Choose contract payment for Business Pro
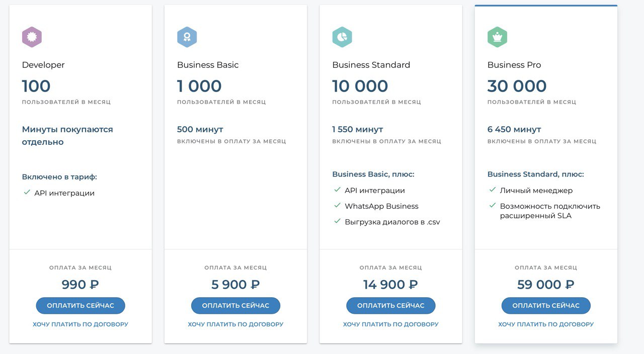Screen dimensions: 644x354 click(x=546, y=324)
